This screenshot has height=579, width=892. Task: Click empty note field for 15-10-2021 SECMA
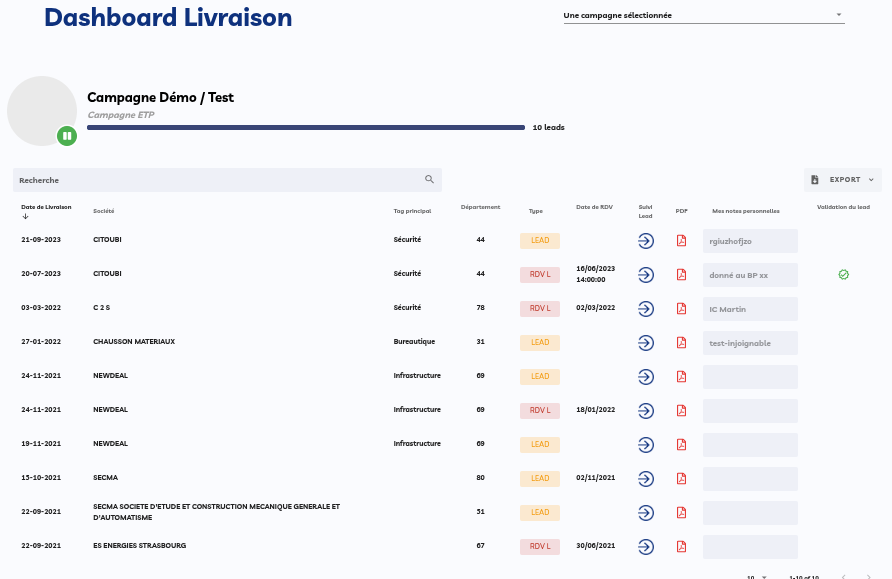pos(750,479)
